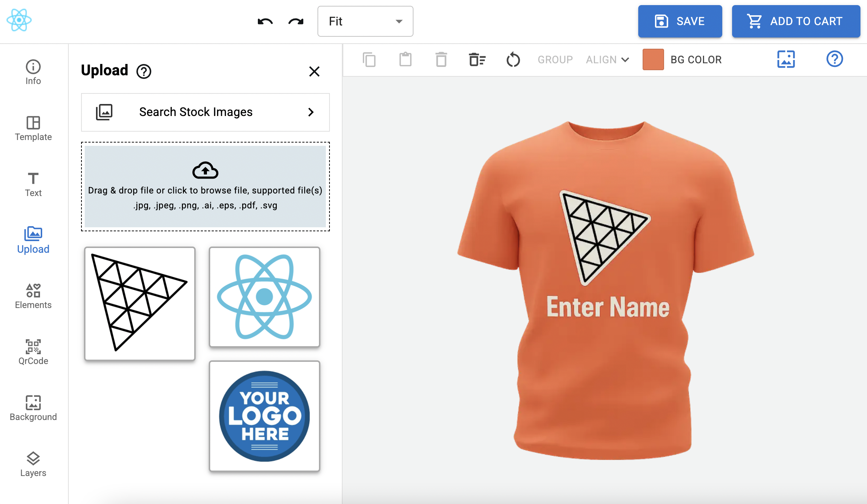Click the redo arrow icon
This screenshot has height=504, width=867.
point(296,22)
